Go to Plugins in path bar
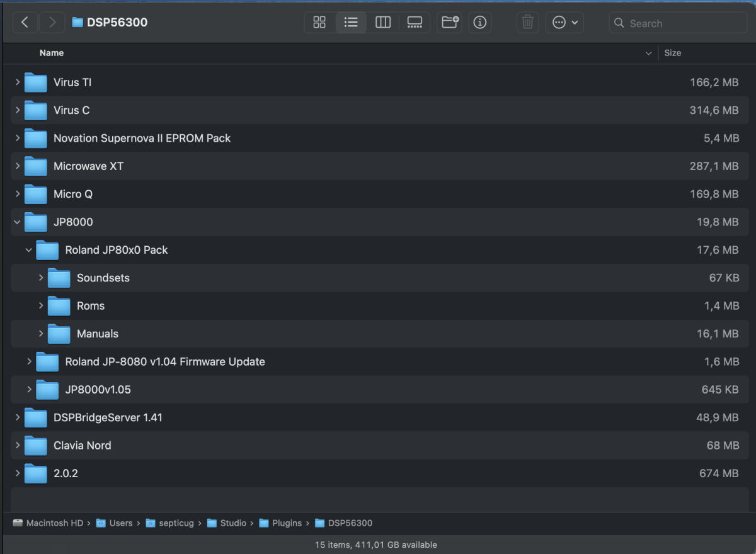Screen dimensions: 756x554 (280, 523)
